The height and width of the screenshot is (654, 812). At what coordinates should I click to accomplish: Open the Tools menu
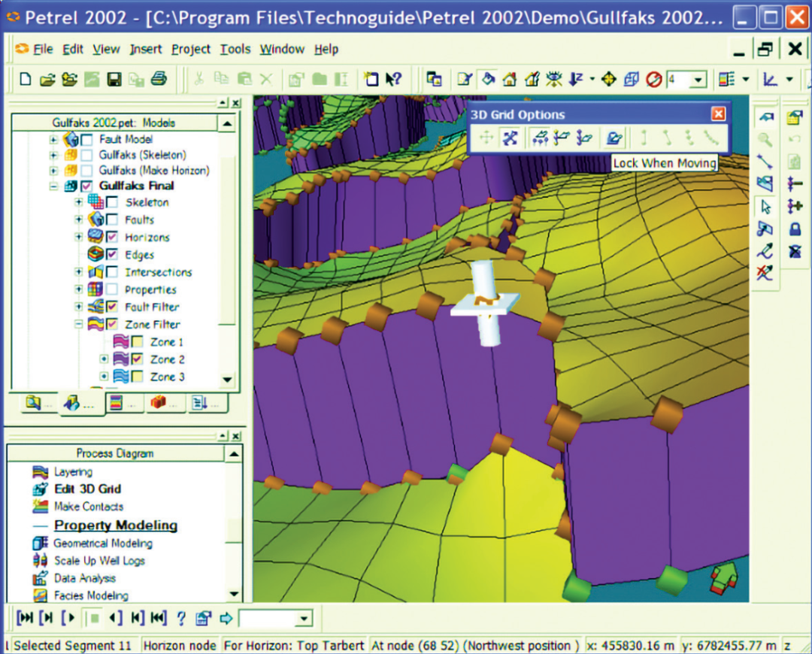tap(235, 49)
